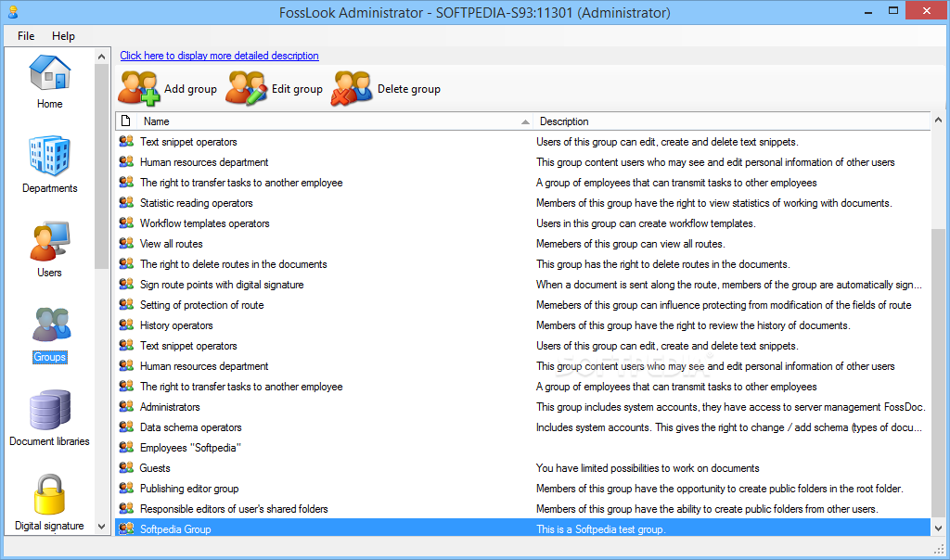This screenshot has height=560, width=950.
Task: Select the Administrators group
Action: [x=523, y=407]
